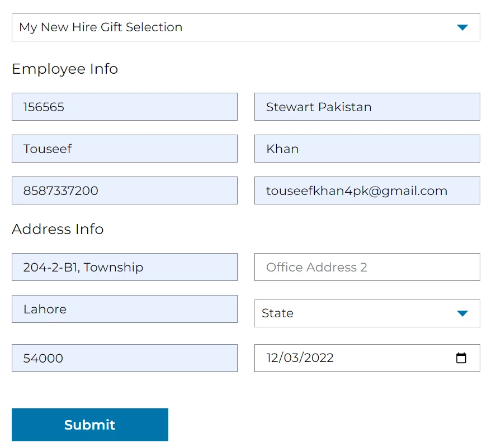Click the email field touseefkhan4pk@gmail.com

367,190
